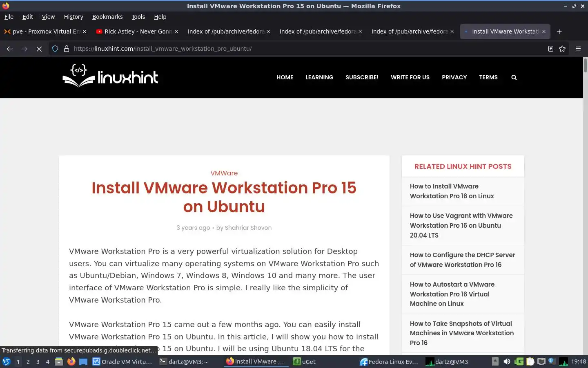Viewport: 588px width, 368px height.
Task: Open the clipboard tray icon
Action: [x=530, y=361]
